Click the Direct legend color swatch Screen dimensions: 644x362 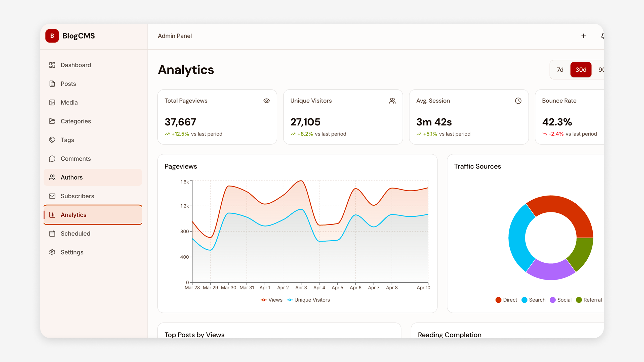[x=498, y=300]
